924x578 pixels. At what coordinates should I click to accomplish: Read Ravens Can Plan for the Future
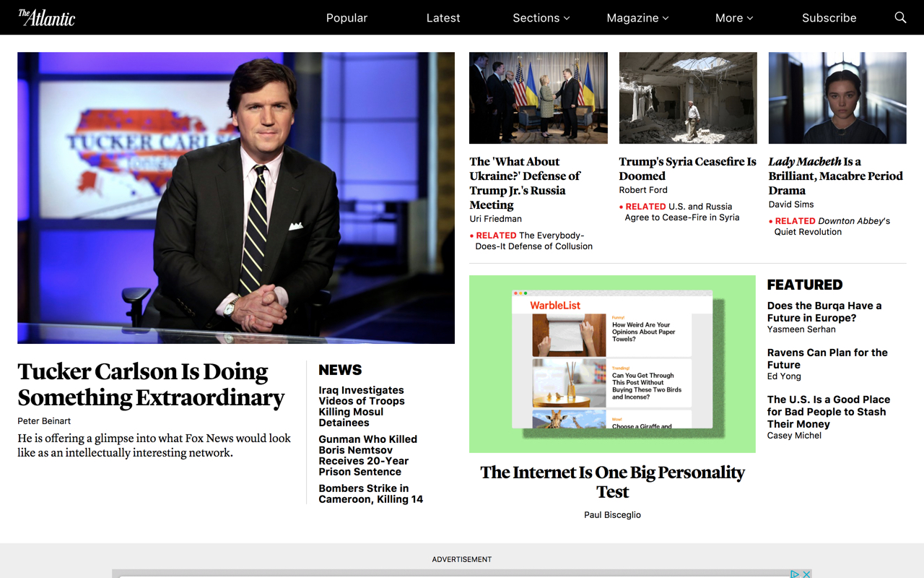827,358
